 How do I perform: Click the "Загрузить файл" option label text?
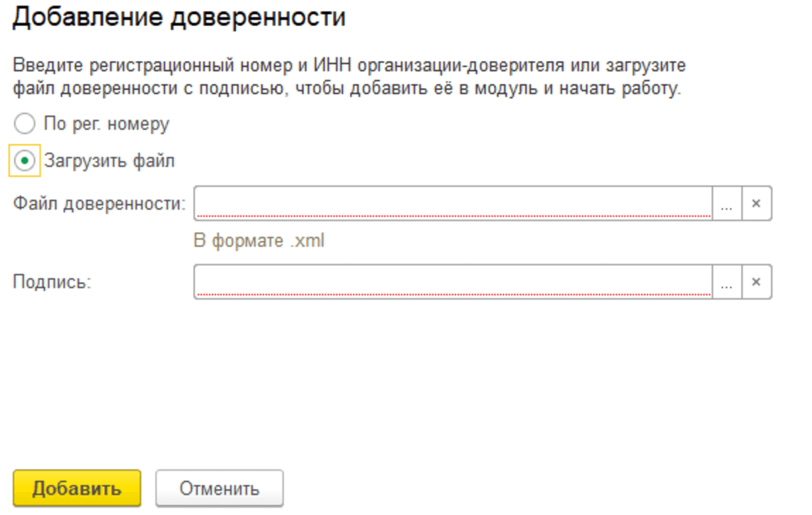pos(109,161)
